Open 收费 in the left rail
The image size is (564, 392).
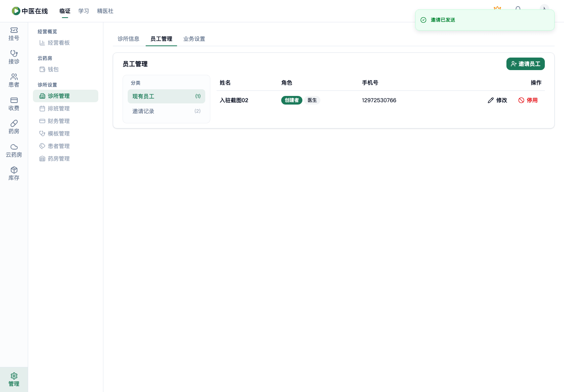[14, 104]
